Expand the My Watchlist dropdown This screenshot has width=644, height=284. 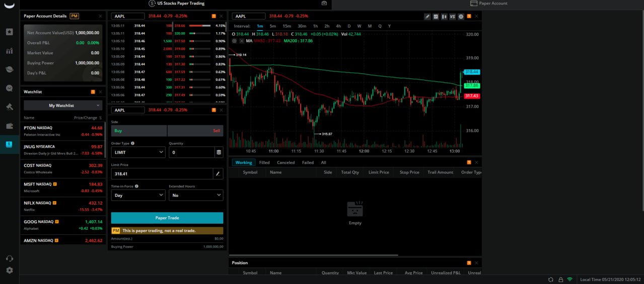coord(63,106)
